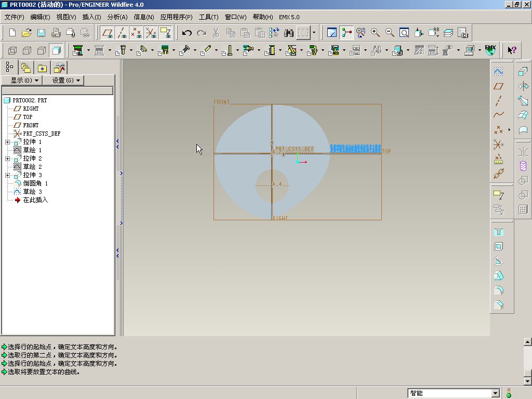Print using the printer icon
Image resolution: width=532 pixels, height=399 pixels.
[56, 33]
